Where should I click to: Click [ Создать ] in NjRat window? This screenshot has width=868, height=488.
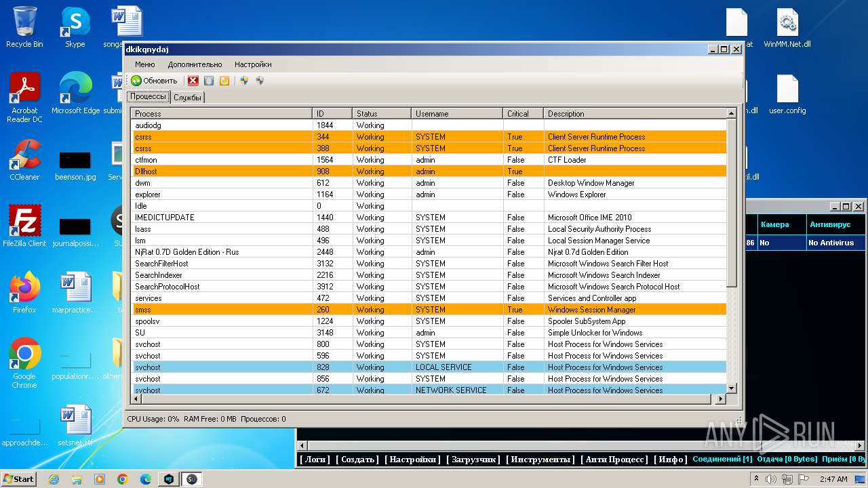click(357, 460)
